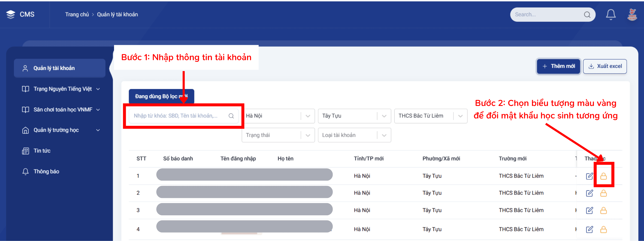
Task: Open the user avatar profile menu
Action: tap(632, 15)
